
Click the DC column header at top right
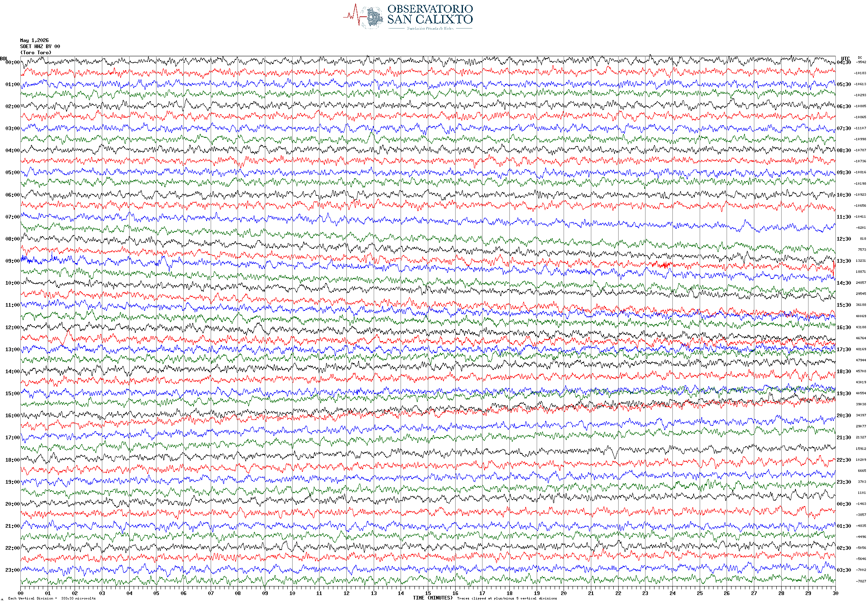(x=860, y=58)
